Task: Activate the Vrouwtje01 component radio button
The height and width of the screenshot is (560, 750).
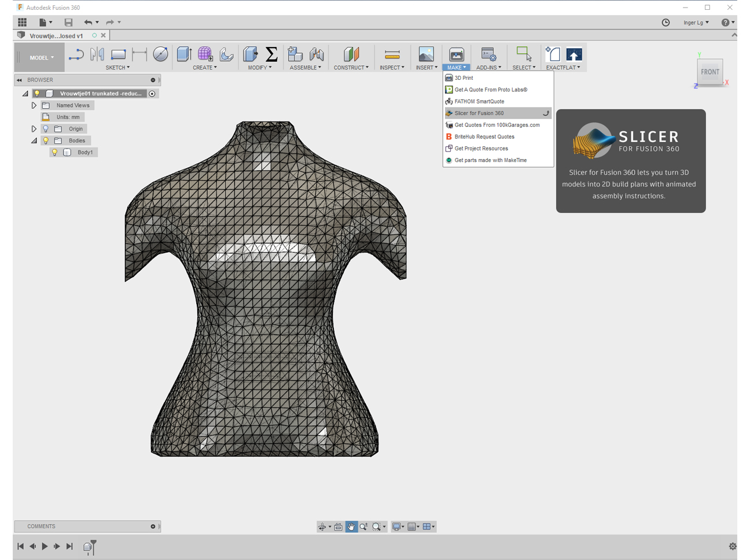Action: pyautogui.click(x=152, y=94)
